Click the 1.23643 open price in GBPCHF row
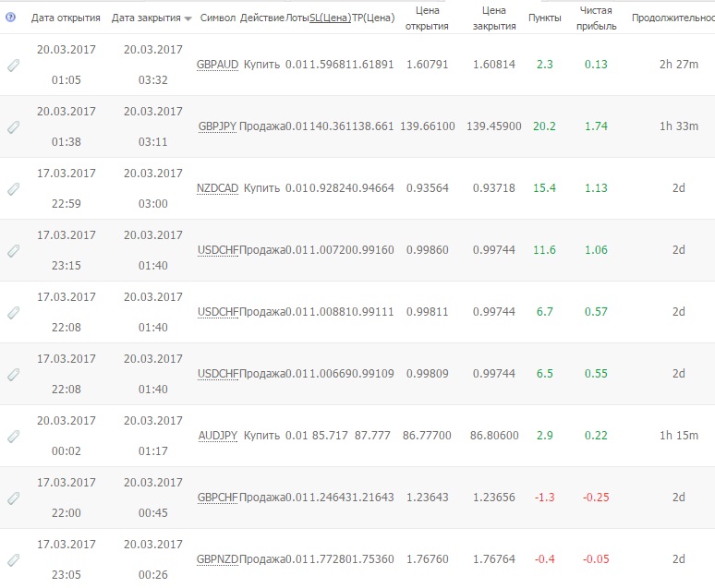Screen dimensions: 715x588 tap(428, 498)
